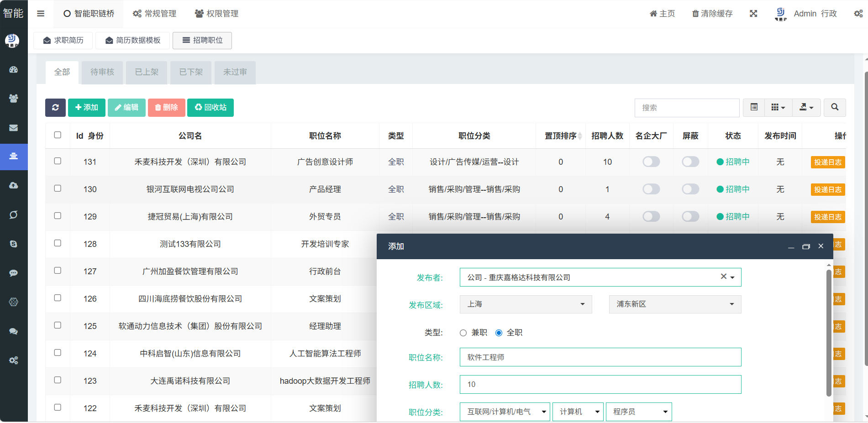
Task: Check the checkbox for row 131
Action: pos(58,161)
